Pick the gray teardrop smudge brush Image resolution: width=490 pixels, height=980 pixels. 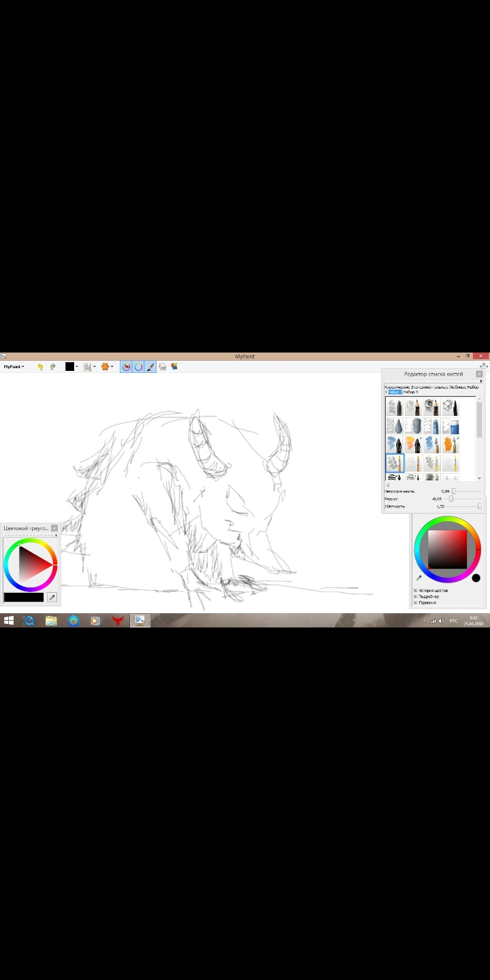(x=395, y=426)
